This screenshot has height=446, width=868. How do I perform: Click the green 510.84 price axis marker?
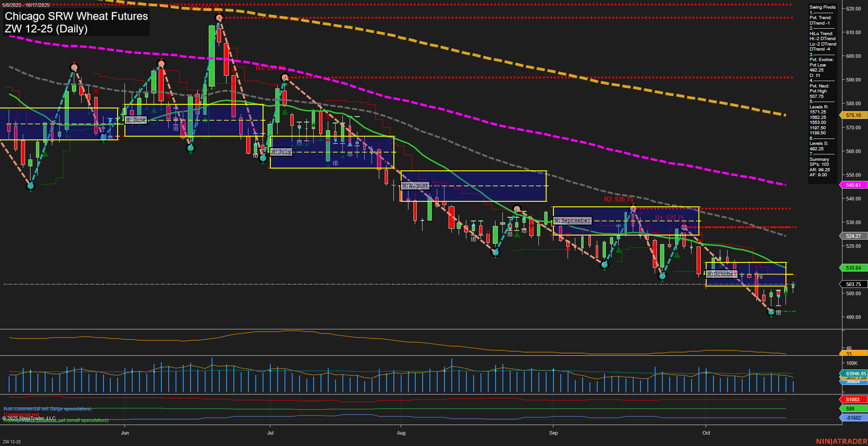(x=853, y=267)
